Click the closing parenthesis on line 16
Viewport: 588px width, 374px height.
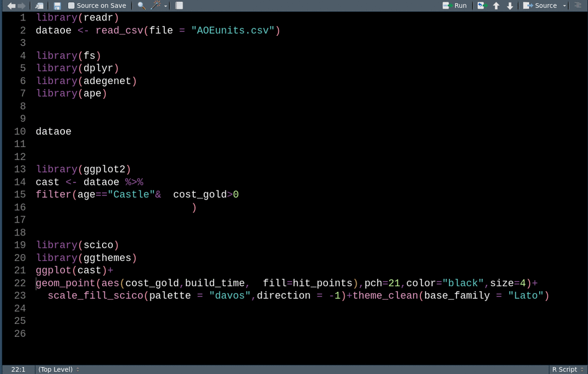tap(194, 208)
